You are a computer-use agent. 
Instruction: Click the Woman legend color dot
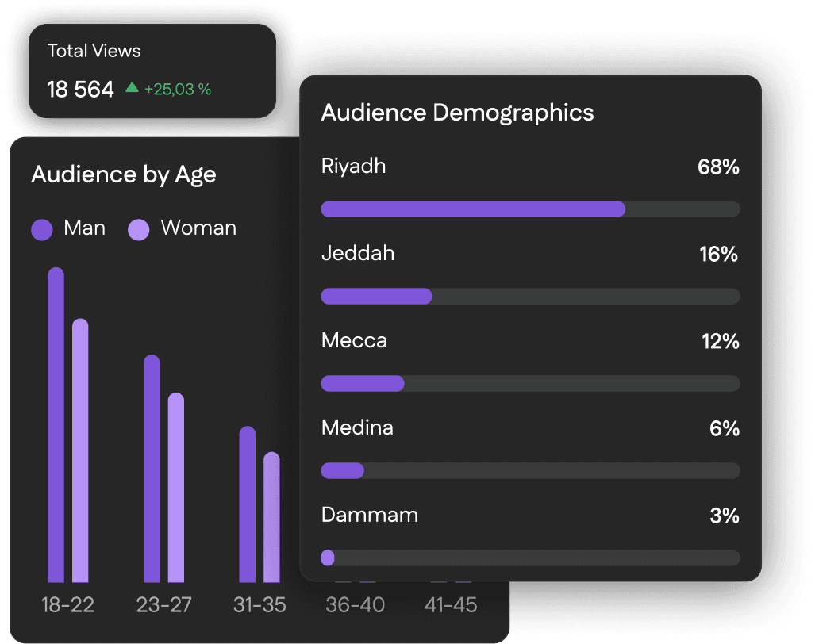(139, 229)
